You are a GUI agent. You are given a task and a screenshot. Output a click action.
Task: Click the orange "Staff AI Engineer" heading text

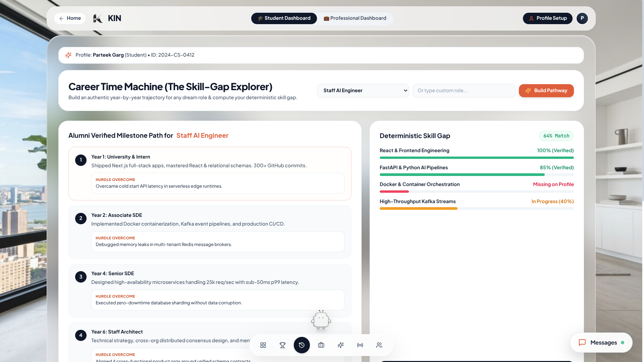(x=202, y=135)
